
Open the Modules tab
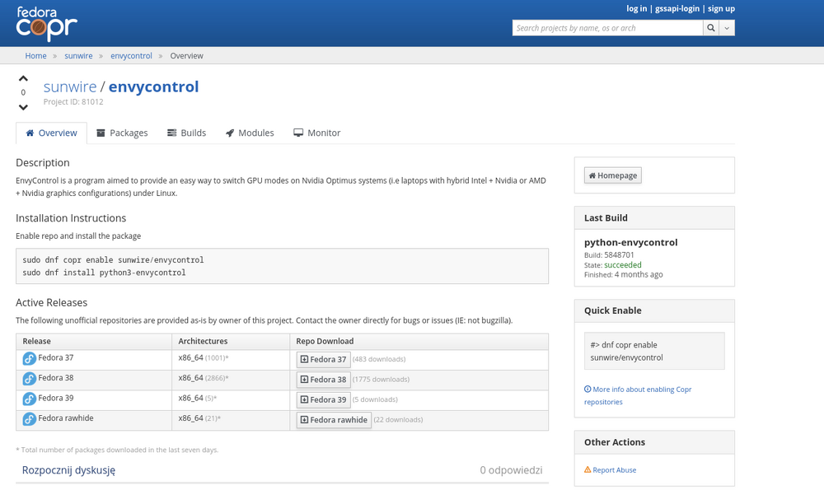tap(249, 133)
